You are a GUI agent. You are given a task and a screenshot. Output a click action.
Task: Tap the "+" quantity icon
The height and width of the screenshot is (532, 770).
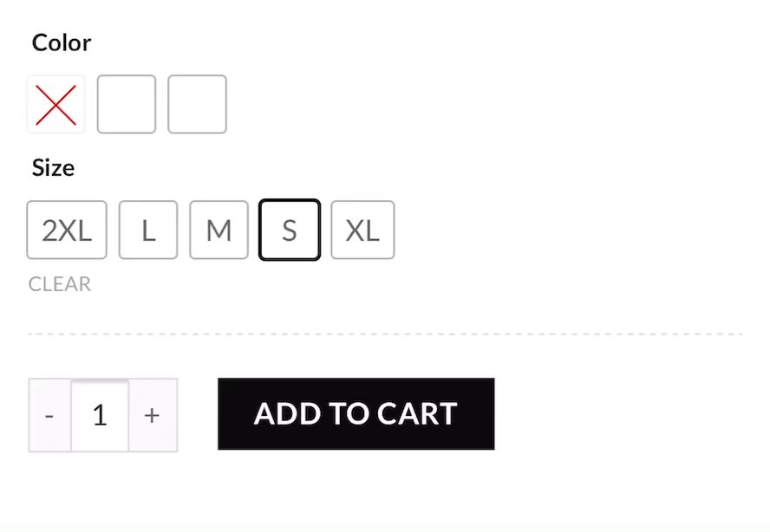click(153, 415)
